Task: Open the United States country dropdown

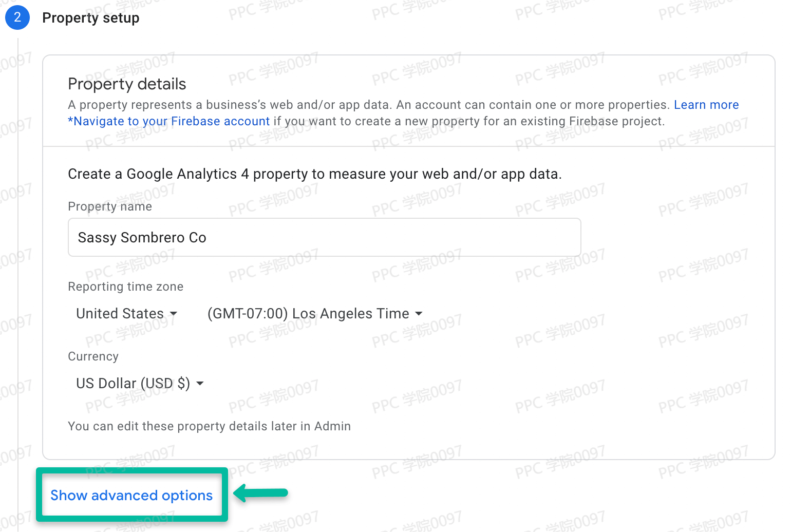Action: (x=120, y=313)
